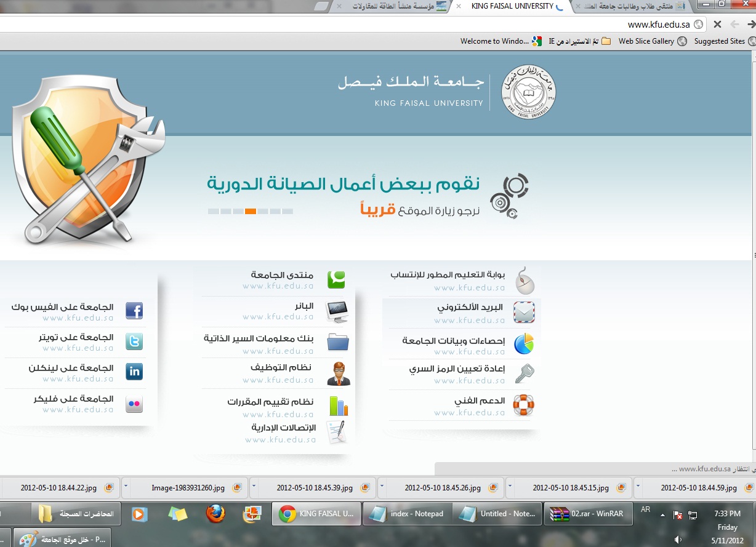Close the 'مؤسسة منشأ الطاقة للمقاولات' tab
Image resolution: width=756 pixels, height=547 pixels.
pos(339,6)
